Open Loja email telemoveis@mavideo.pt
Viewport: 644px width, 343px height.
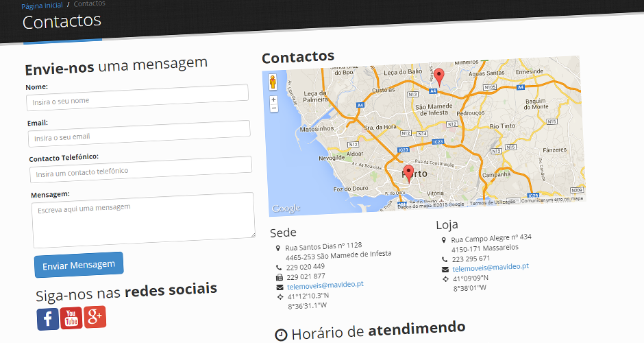[x=491, y=268]
